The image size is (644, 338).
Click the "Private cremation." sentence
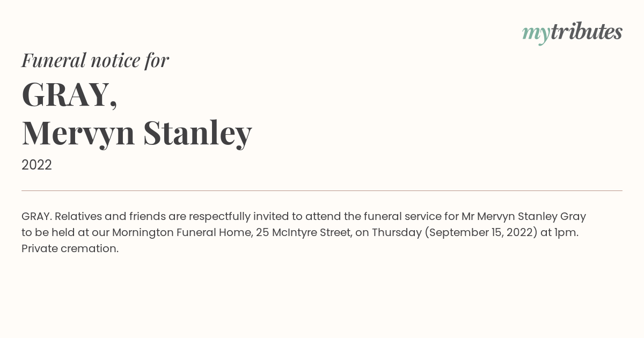[70, 249]
